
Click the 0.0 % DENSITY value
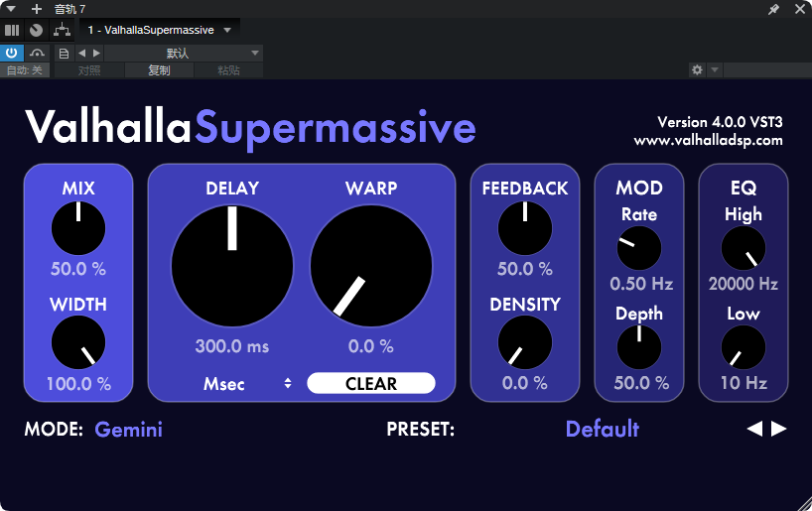[x=524, y=383]
